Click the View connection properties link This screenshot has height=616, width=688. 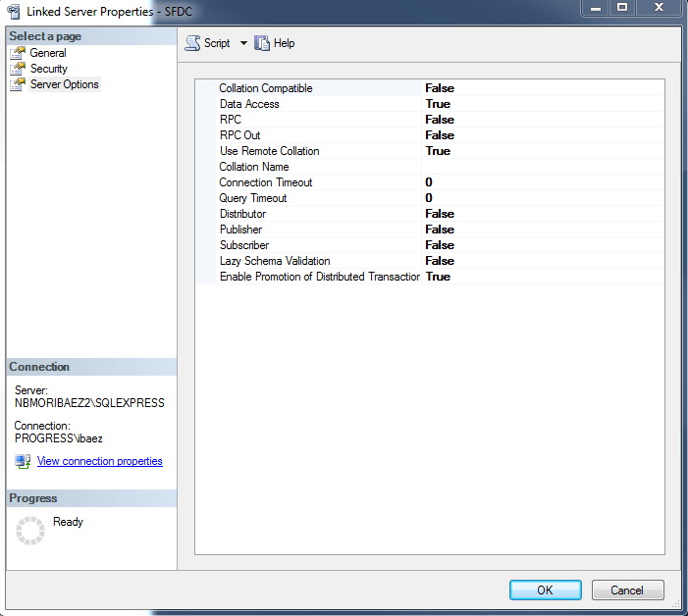coord(99,461)
